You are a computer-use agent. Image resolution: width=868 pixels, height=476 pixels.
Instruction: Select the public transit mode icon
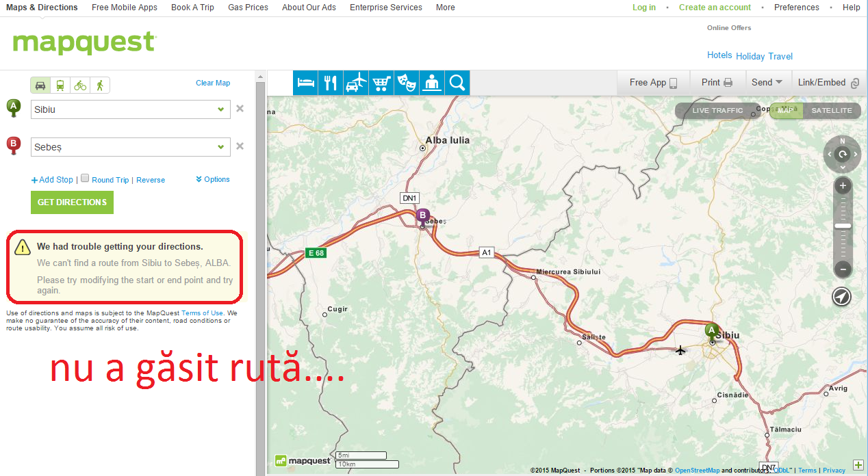(60, 85)
